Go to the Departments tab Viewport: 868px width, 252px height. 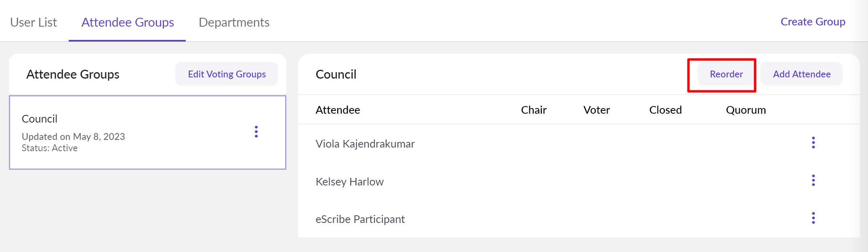click(x=234, y=22)
